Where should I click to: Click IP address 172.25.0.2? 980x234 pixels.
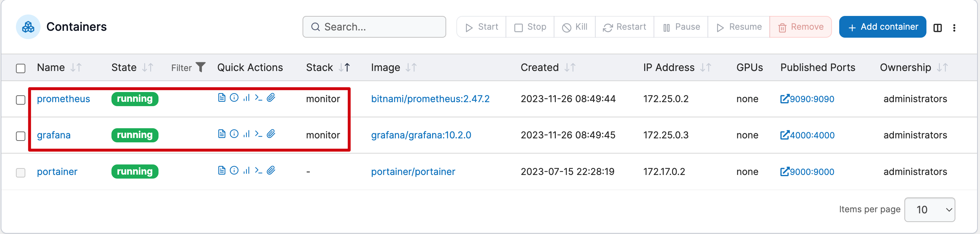[x=666, y=99]
